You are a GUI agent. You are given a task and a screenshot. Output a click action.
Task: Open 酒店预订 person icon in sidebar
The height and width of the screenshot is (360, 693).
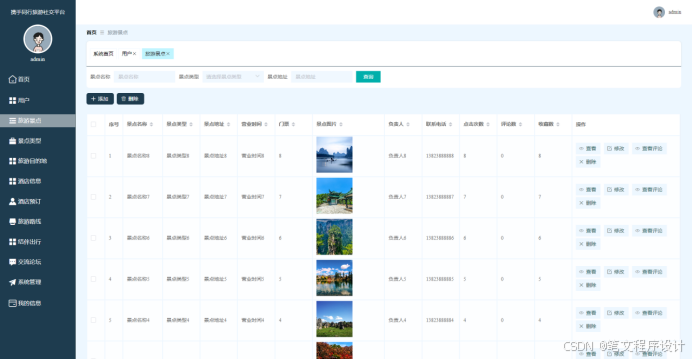coord(12,201)
